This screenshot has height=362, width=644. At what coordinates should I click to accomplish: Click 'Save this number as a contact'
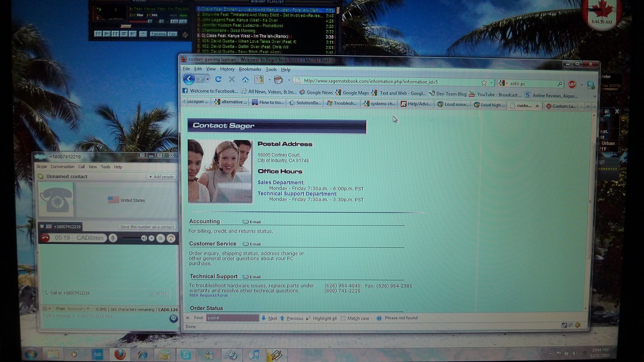[x=147, y=227]
